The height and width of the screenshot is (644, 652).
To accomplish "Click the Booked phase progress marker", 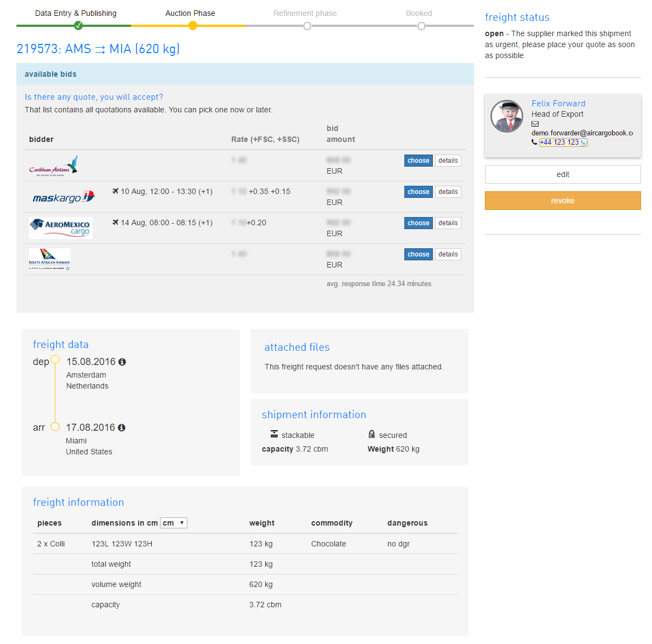I will click(421, 26).
